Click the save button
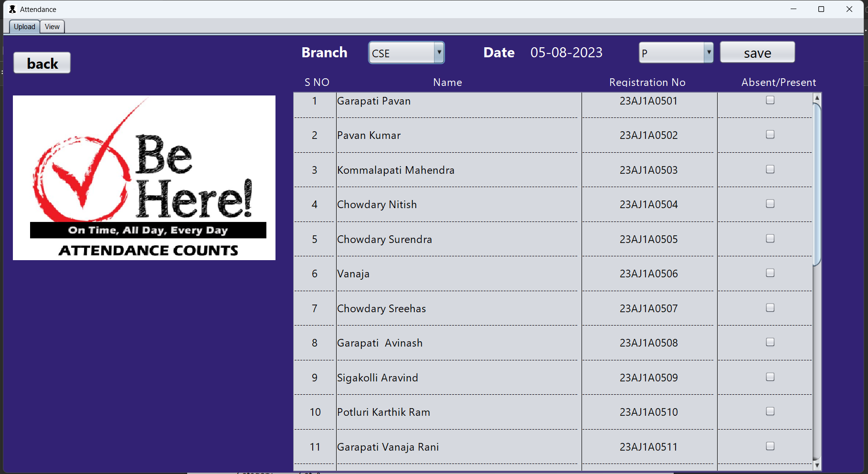This screenshot has height=474, width=868. (x=757, y=53)
